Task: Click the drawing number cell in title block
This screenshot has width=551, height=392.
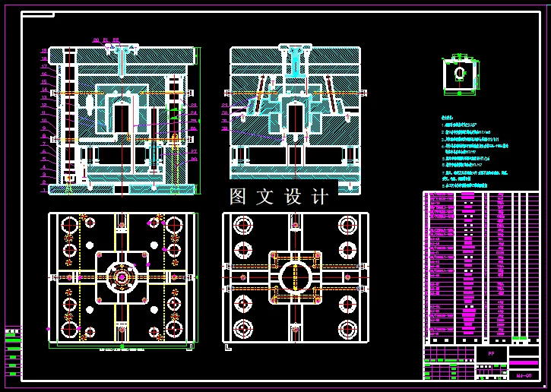Action: [524, 375]
